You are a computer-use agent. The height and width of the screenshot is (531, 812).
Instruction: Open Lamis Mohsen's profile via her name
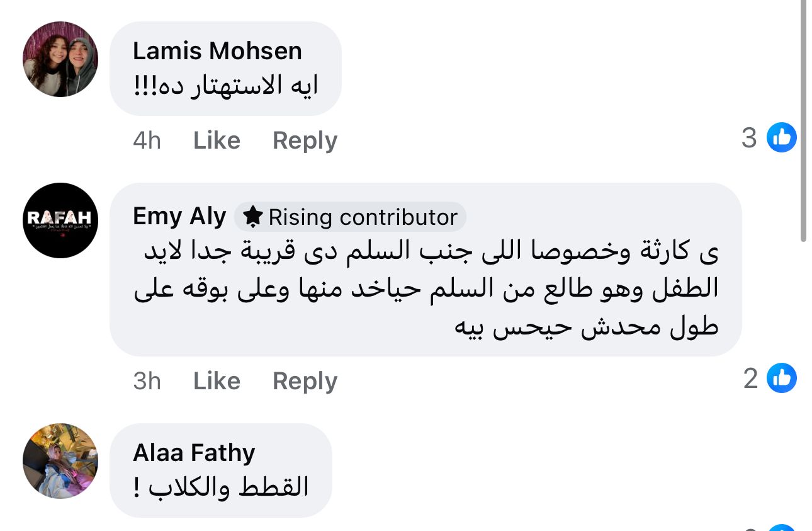pyautogui.click(x=217, y=51)
